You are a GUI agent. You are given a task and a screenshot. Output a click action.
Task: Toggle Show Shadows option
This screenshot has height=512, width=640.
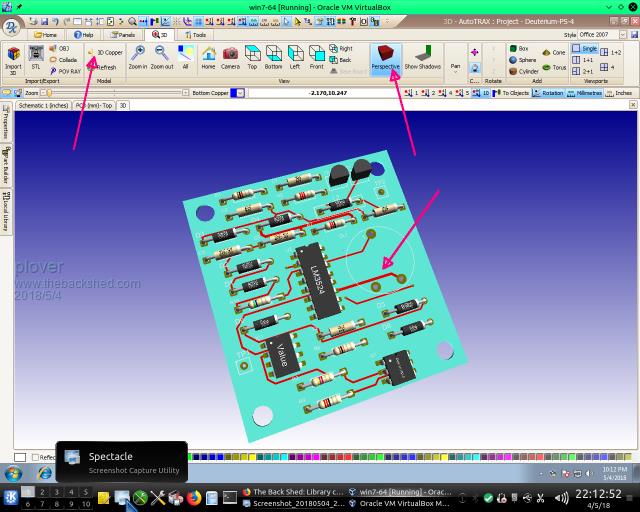(422, 57)
